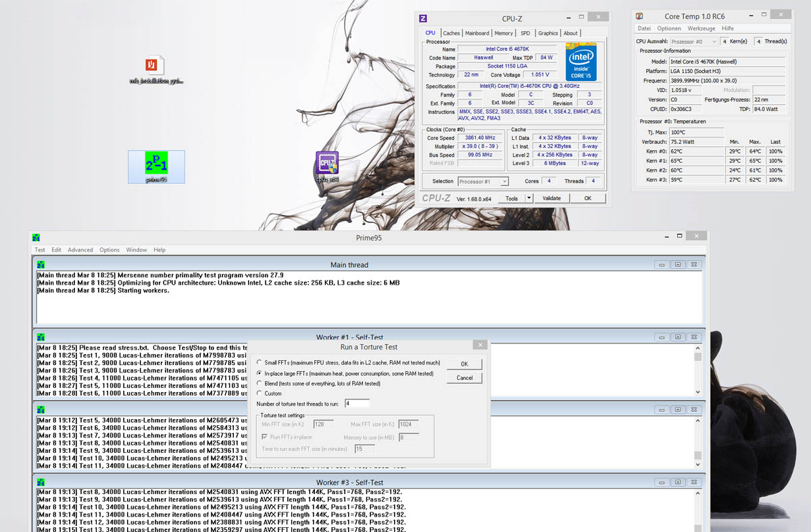Switch to the SPD tab in CPU-Z
This screenshot has height=532, width=811.
coord(525,33)
